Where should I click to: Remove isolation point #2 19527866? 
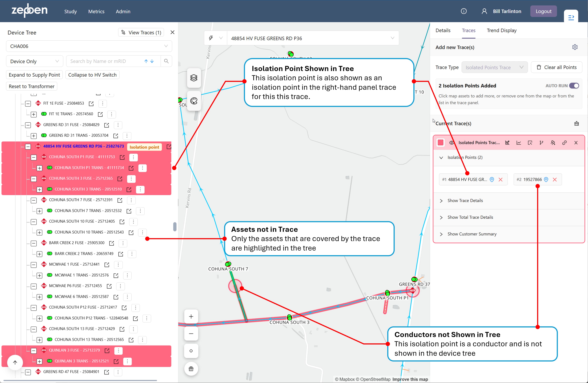click(555, 180)
